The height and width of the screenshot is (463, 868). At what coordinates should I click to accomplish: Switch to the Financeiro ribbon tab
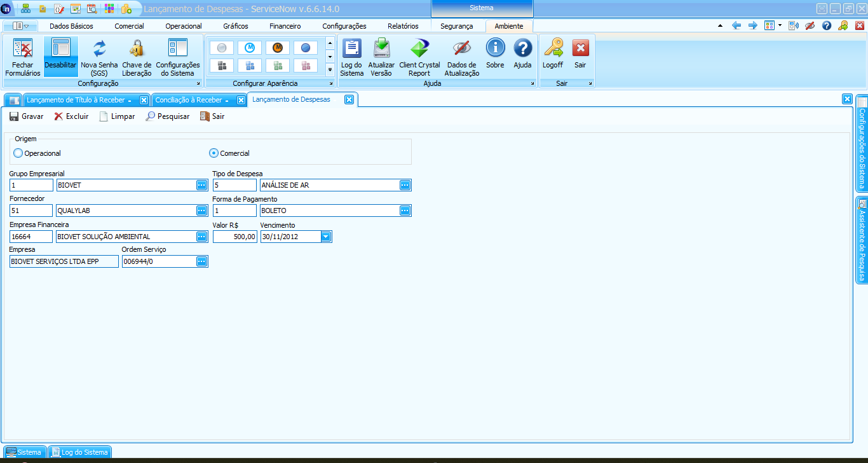click(x=285, y=26)
